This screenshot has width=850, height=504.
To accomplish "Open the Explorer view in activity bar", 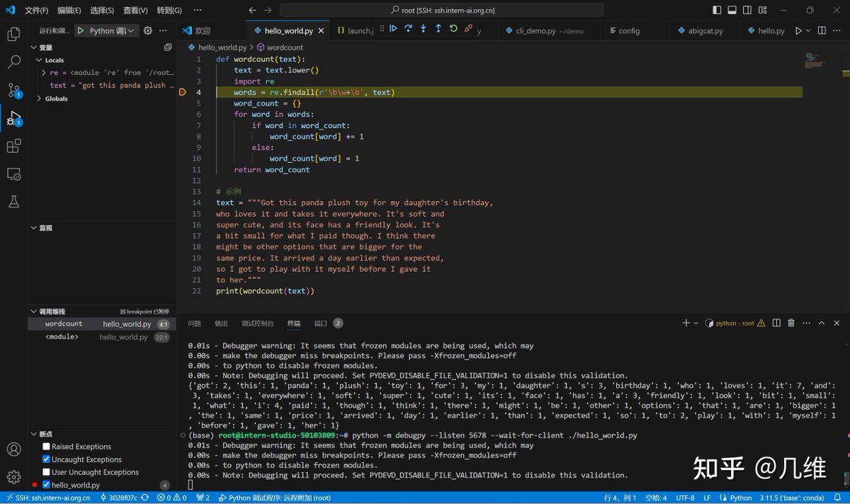I will 13,34.
